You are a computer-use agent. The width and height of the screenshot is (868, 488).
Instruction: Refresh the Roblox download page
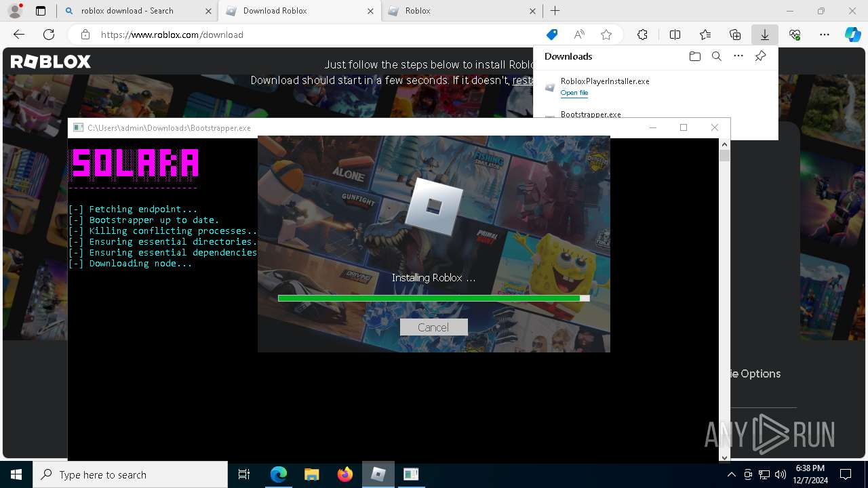[49, 35]
